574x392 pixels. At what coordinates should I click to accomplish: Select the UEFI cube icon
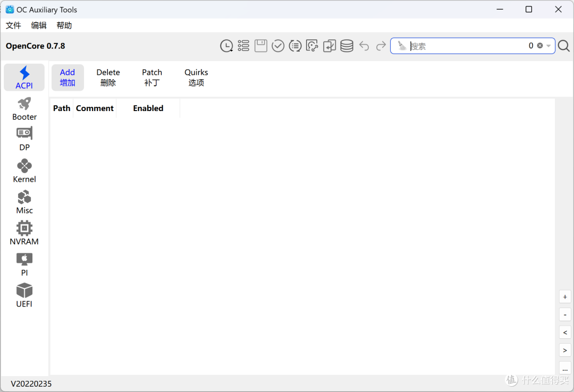pyautogui.click(x=24, y=296)
